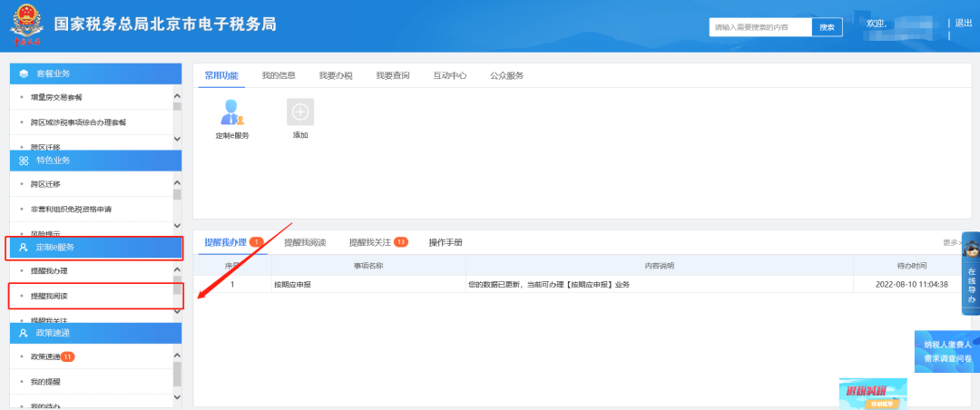Viewport: 980px width, 410px height.
Task: Click the tax bureau emblem logo
Action: point(26,26)
